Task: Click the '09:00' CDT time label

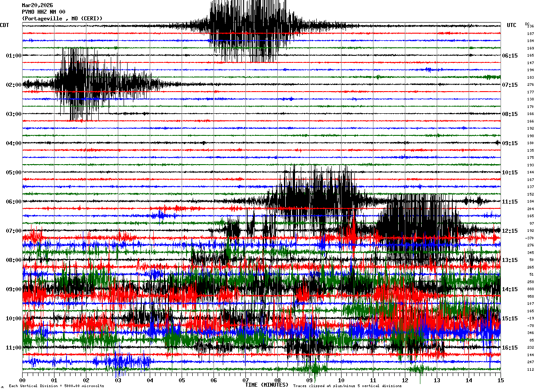Action: pos(14,289)
